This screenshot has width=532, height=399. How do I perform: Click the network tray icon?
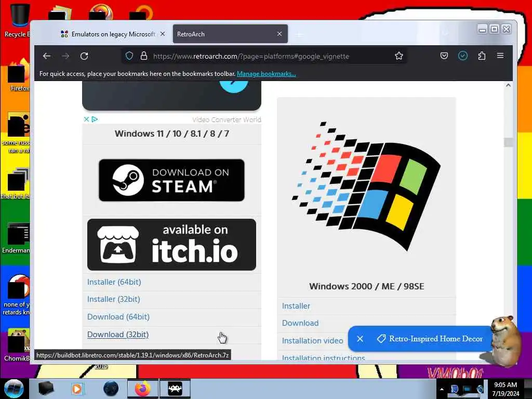(x=467, y=389)
